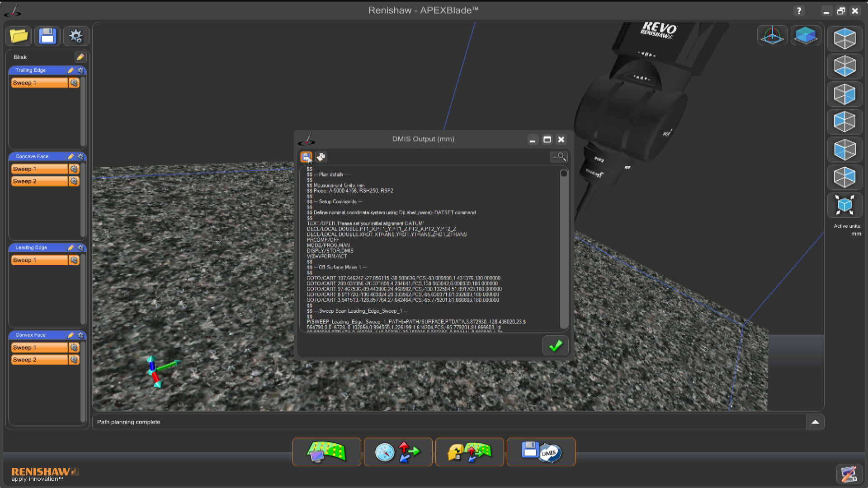
Task: Edit the Blisk name with the pencil
Action: [x=80, y=57]
